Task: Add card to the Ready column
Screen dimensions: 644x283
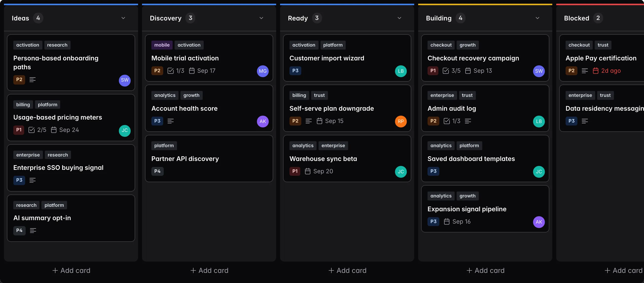Action: tap(347, 270)
